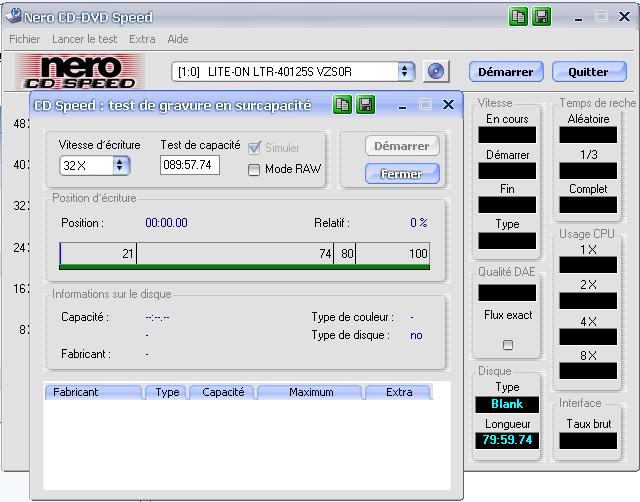This screenshot has height=502, width=640.
Task: Click the Test de capacité field 089:57.74
Action: click(x=190, y=165)
